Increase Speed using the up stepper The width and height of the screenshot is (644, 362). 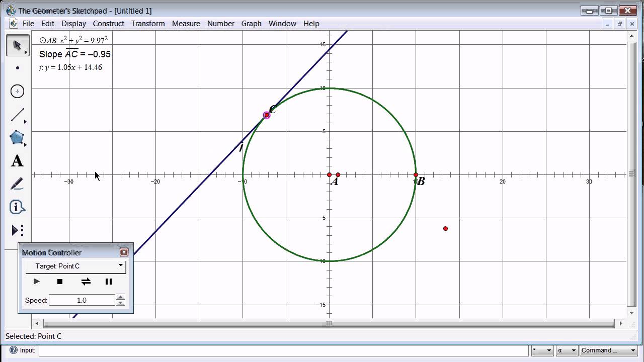click(x=120, y=297)
